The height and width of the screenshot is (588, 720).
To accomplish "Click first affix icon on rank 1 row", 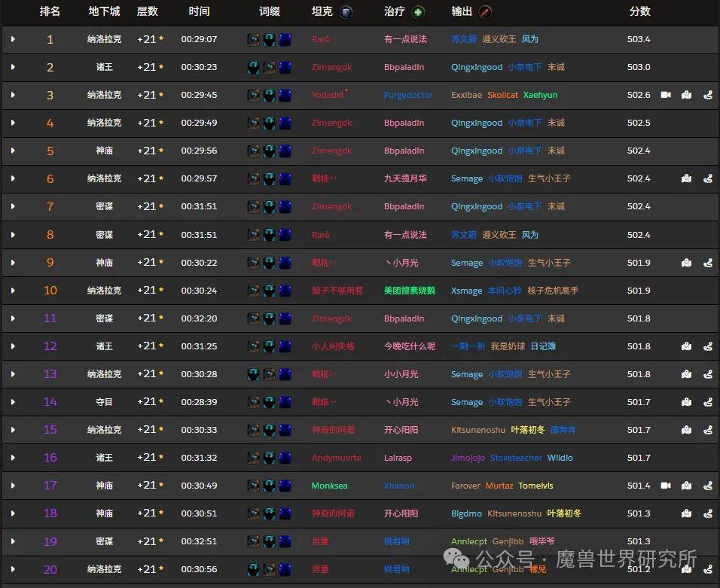I will click(x=254, y=39).
